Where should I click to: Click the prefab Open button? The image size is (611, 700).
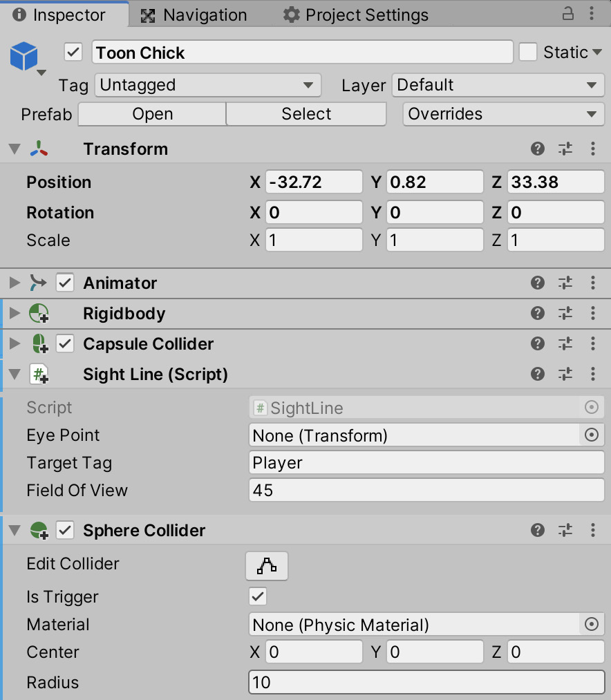point(151,114)
